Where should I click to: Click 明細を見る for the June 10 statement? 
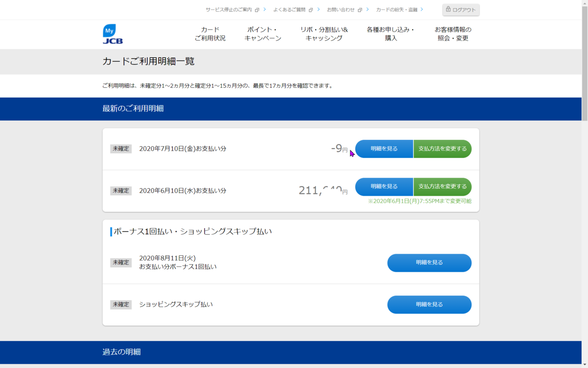click(x=384, y=186)
